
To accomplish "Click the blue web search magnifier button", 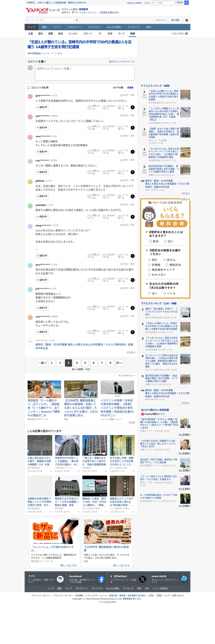I will pos(187,3).
